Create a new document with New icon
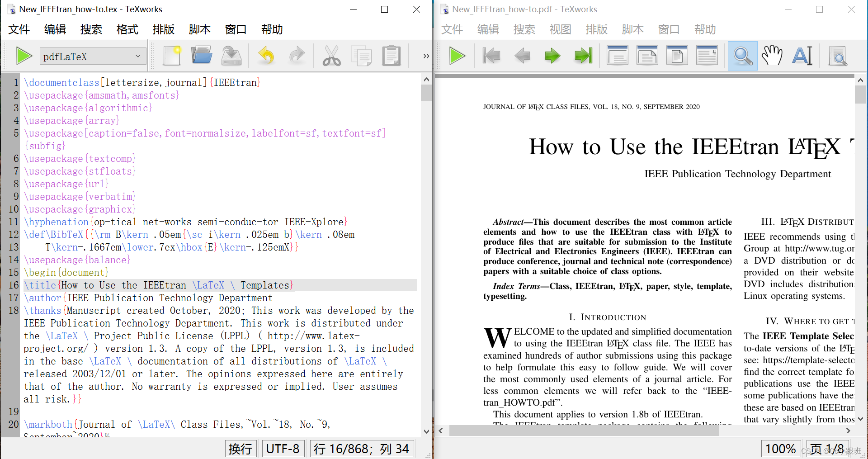868x459 pixels. (x=172, y=56)
